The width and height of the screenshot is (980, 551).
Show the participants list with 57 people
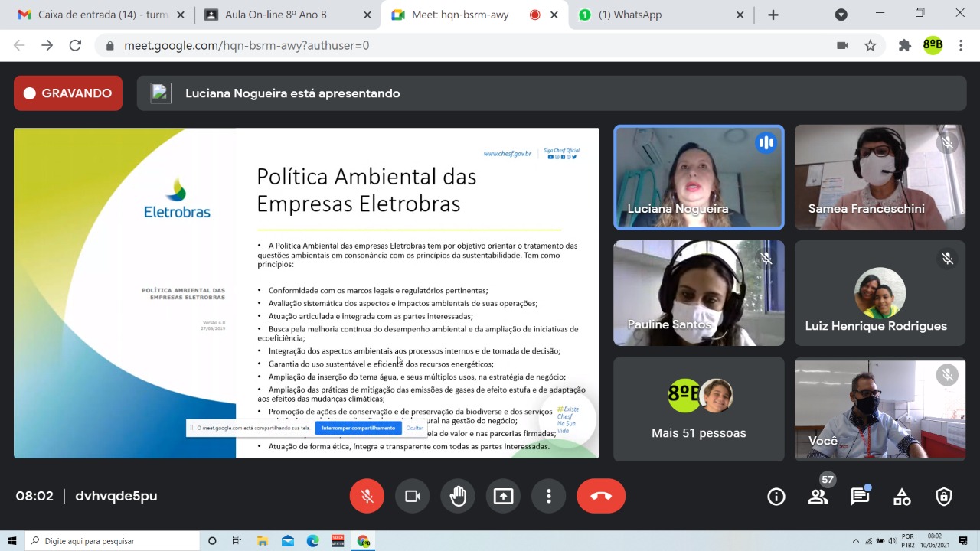coord(818,497)
